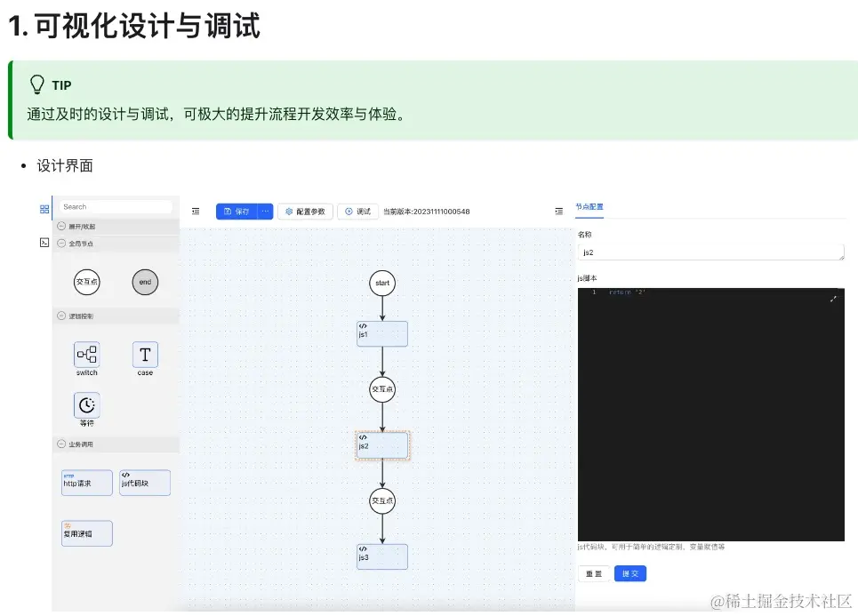Click the 常用逻辑 node icon

(86, 532)
